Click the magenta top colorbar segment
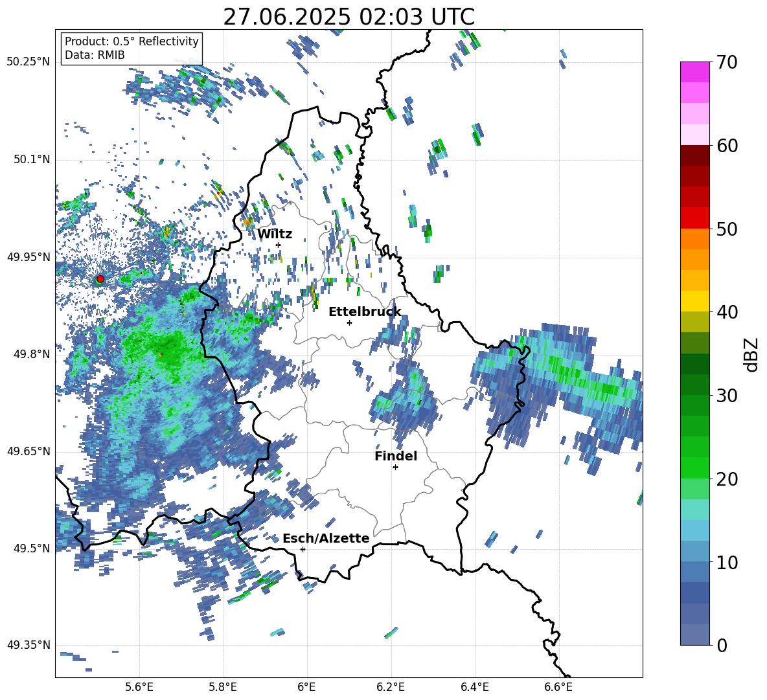The width and height of the screenshot is (767, 700). pos(694,72)
